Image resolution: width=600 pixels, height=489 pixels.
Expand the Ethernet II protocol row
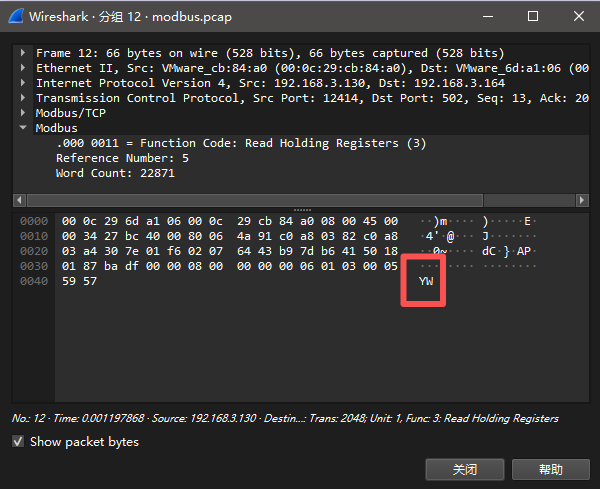25,67
